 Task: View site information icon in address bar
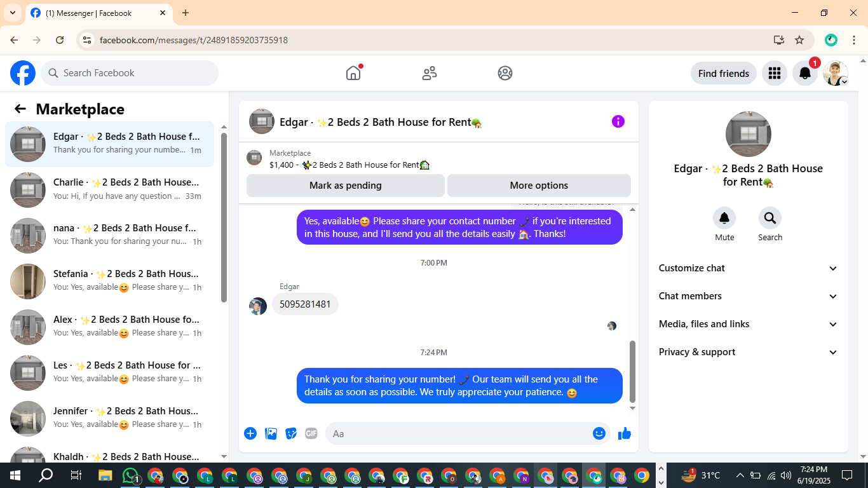pos(88,40)
